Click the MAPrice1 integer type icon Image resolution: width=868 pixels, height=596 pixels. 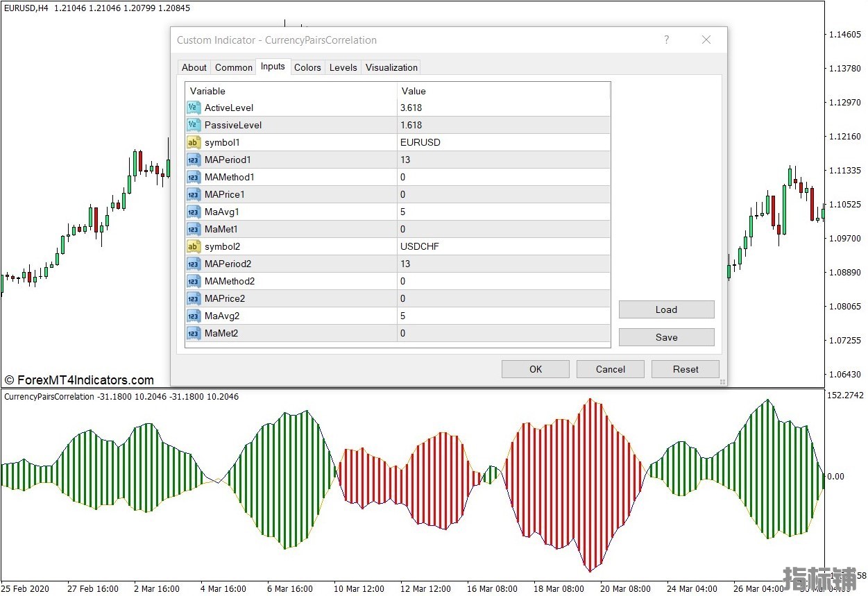pos(194,194)
